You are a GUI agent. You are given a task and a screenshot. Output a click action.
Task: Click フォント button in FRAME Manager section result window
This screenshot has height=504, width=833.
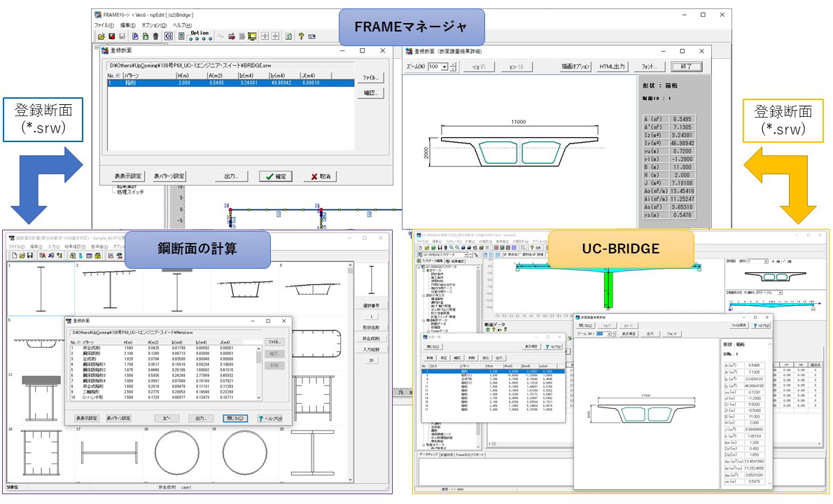[649, 66]
